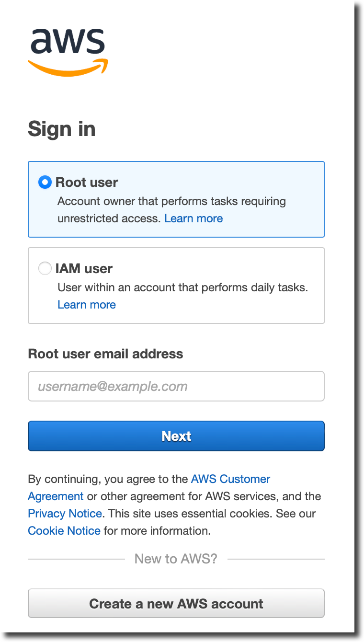Open Learn more link under IAM user

[x=87, y=305]
